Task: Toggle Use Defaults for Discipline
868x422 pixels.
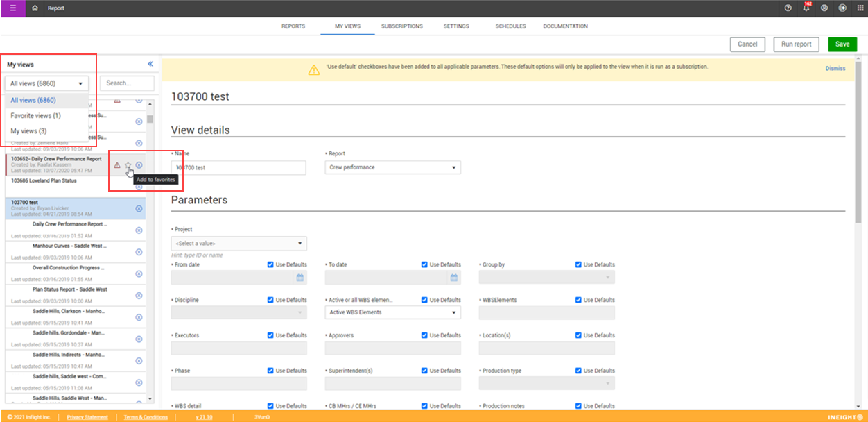Action: [x=271, y=300]
